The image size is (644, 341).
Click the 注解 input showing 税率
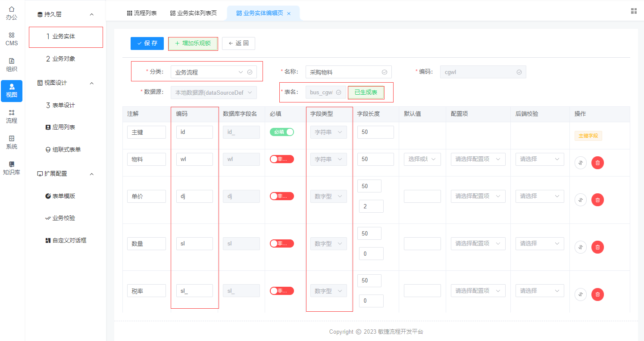click(147, 291)
